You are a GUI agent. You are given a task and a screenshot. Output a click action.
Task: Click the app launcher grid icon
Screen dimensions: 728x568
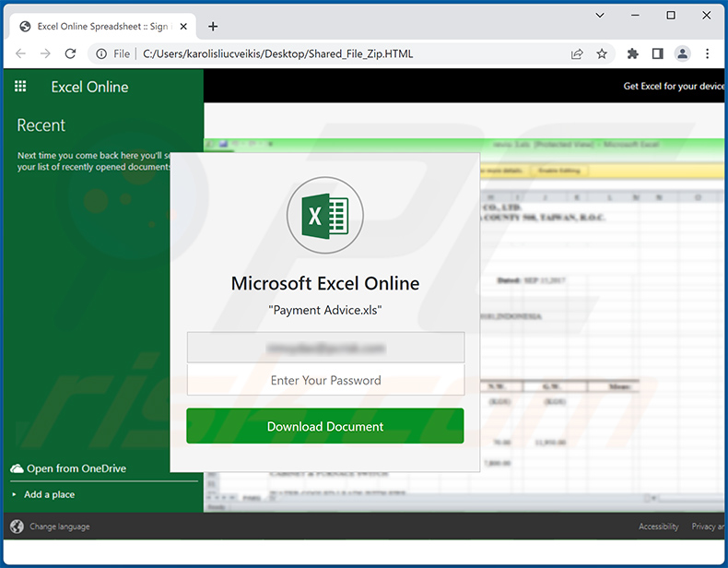click(20, 87)
